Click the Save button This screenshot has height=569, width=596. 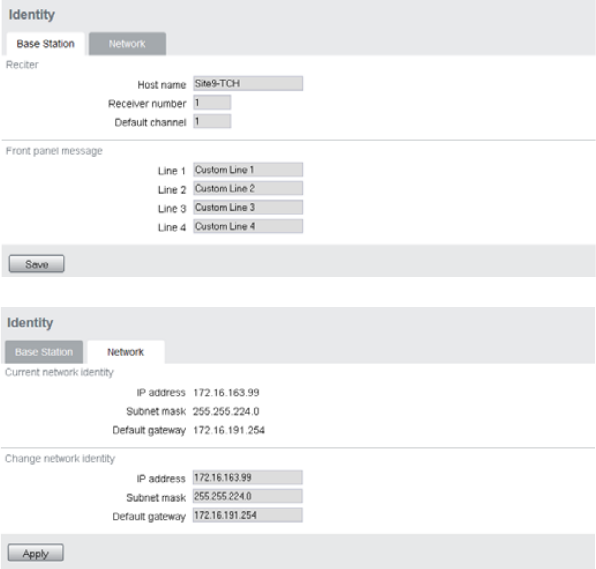click(36, 264)
